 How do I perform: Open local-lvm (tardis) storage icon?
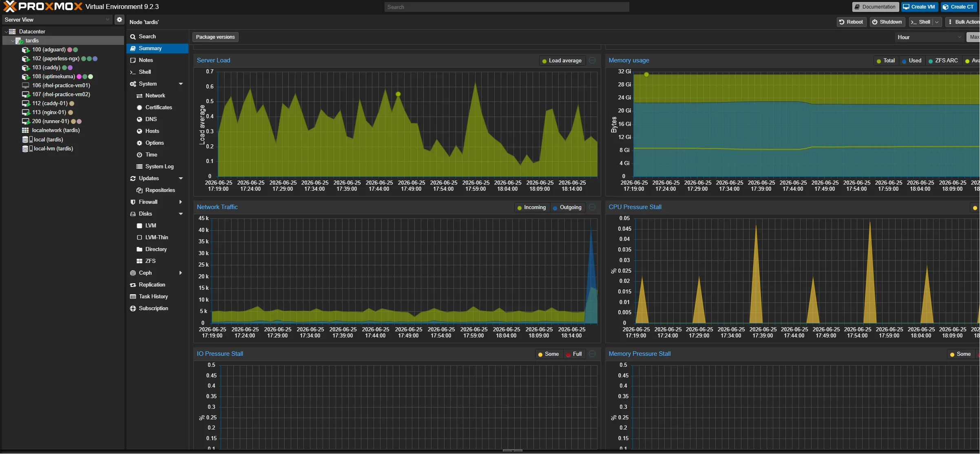pos(27,149)
